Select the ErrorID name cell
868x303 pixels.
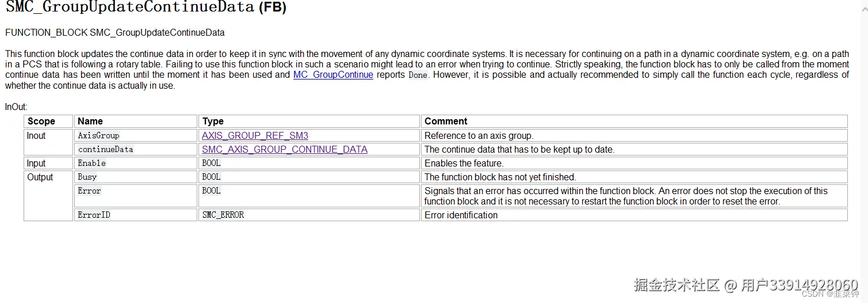click(x=94, y=215)
